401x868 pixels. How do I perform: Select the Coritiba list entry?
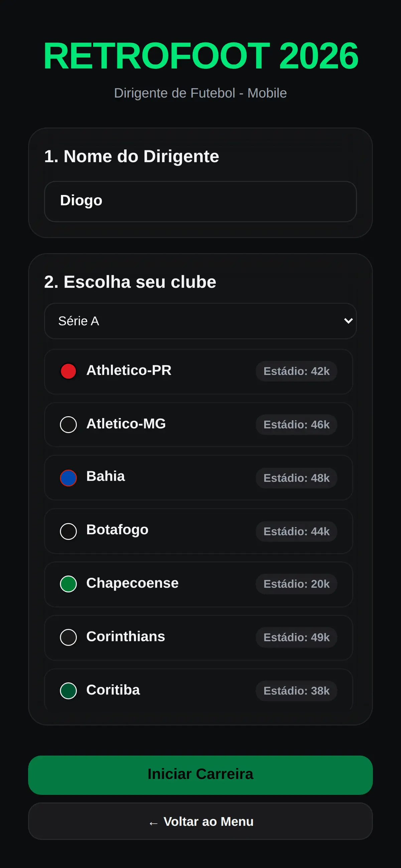(198, 689)
